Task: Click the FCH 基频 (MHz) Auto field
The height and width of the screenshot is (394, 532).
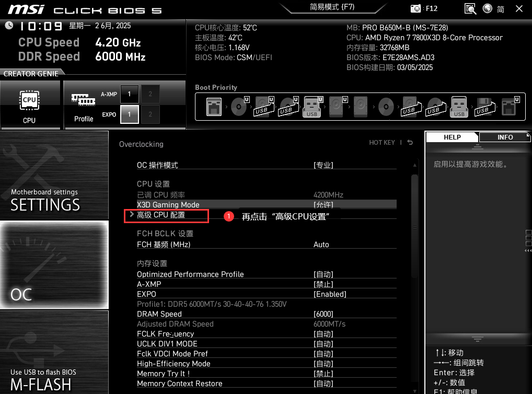Action: click(321, 245)
